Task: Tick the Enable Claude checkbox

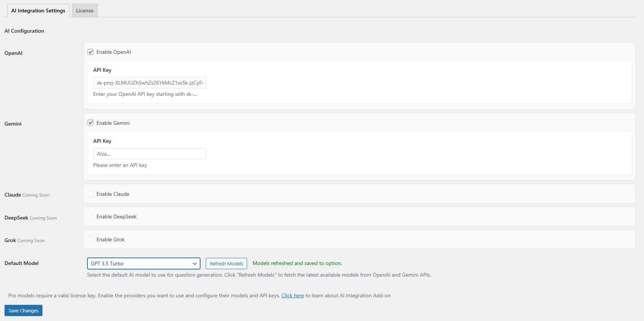Action: (x=90, y=194)
